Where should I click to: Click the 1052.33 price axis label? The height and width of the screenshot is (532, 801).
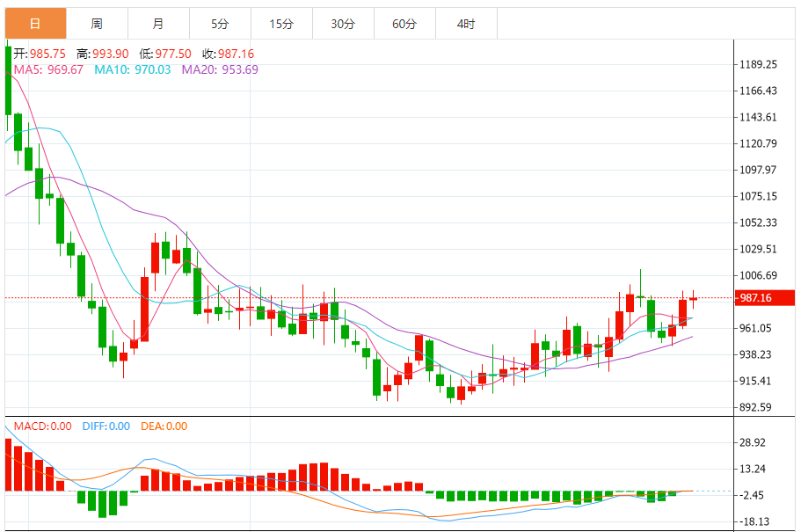(x=758, y=222)
